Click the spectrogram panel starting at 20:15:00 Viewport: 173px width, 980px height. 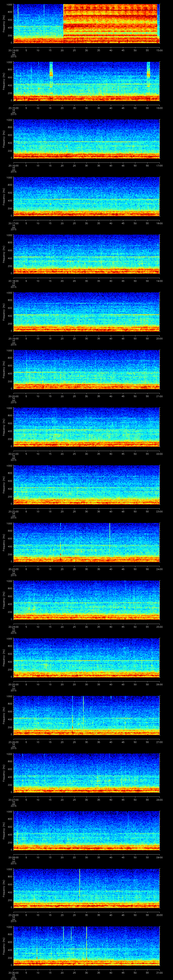(x=86, y=81)
